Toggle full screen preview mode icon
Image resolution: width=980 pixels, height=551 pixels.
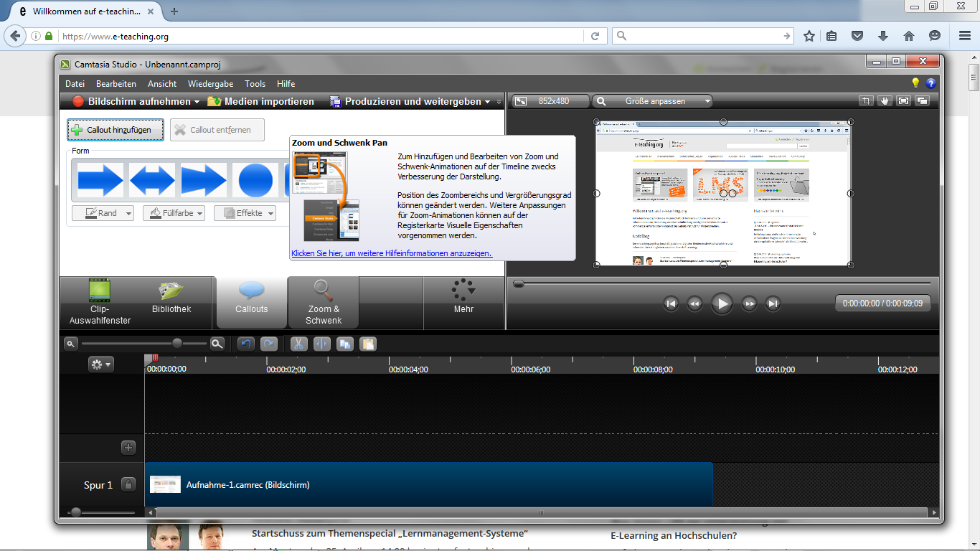pyautogui.click(x=904, y=101)
